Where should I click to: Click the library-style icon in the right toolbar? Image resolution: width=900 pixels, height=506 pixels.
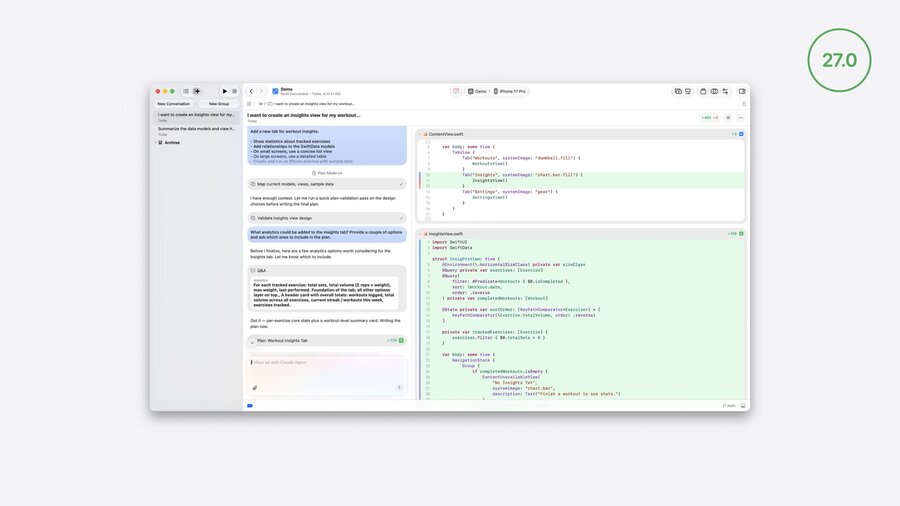(x=678, y=91)
